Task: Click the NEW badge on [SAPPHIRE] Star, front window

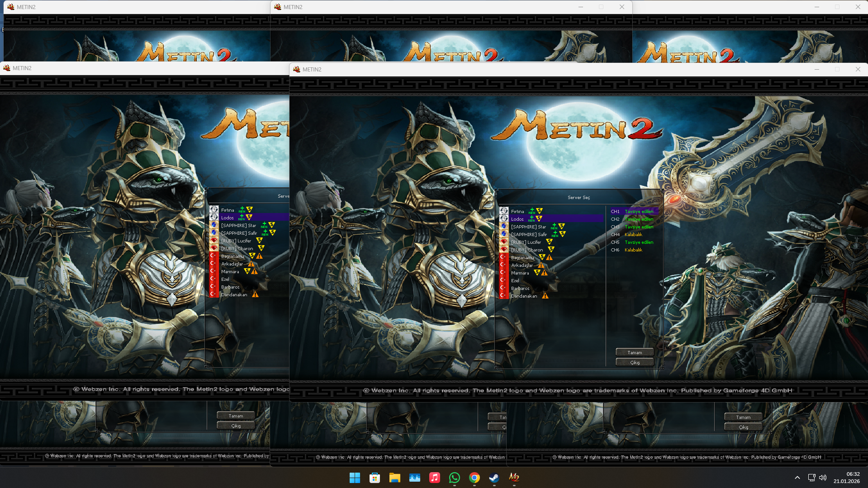Action: [x=554, y=227]
